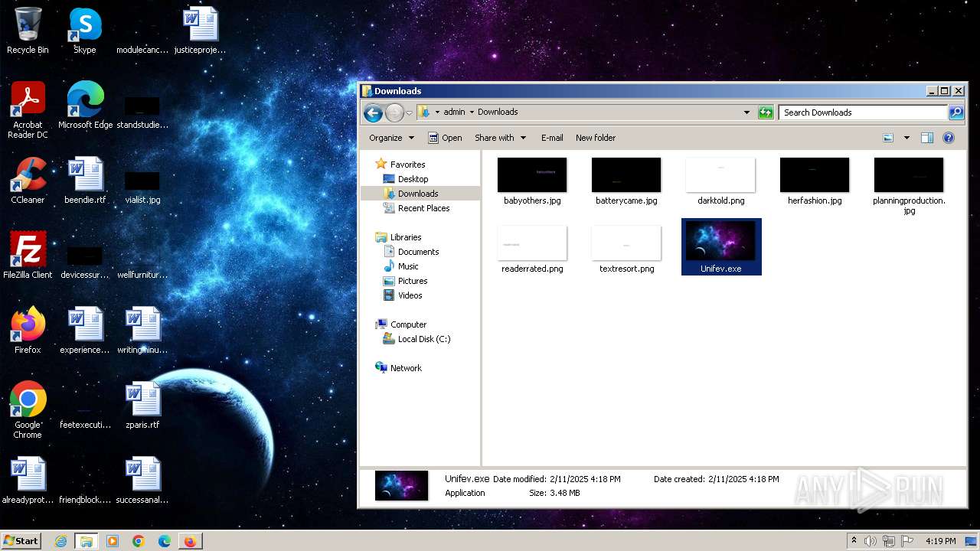The height and width of the screenshot is (551, 980).
Task: Open Chrome from the taskbar
Action: (x=139, y=541)
